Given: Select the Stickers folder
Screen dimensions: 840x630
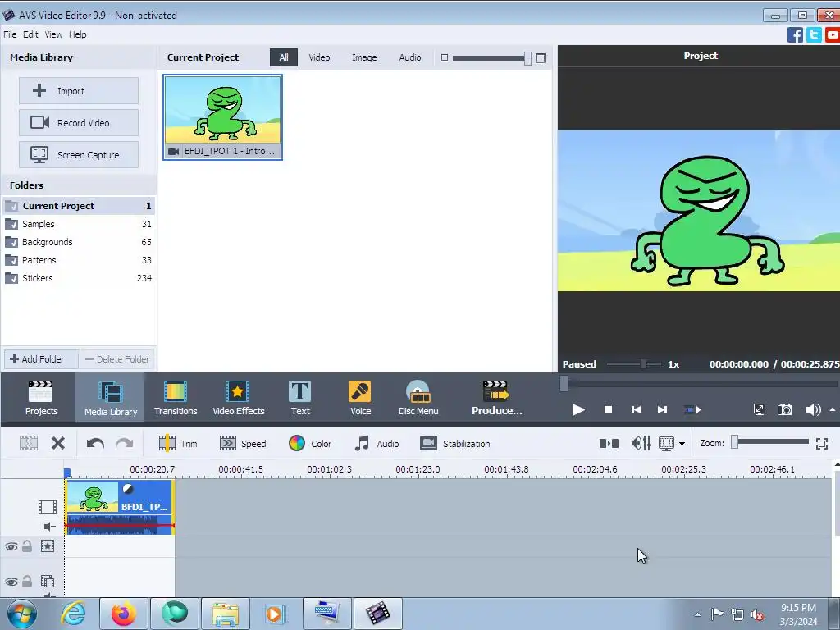Looking at the screenshot, I should tap(79, 278).
